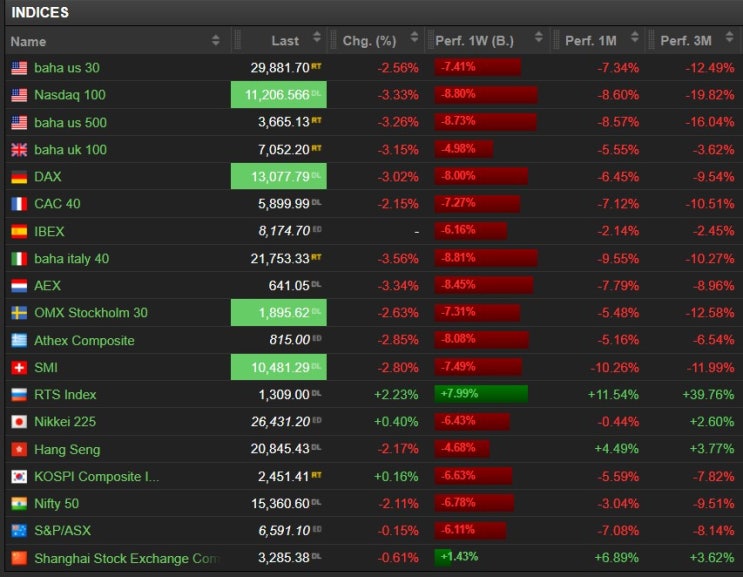This screenshot has height=577, width=743.
Task: Click the Perf. 3M column header label
Action: pos(686,41)
